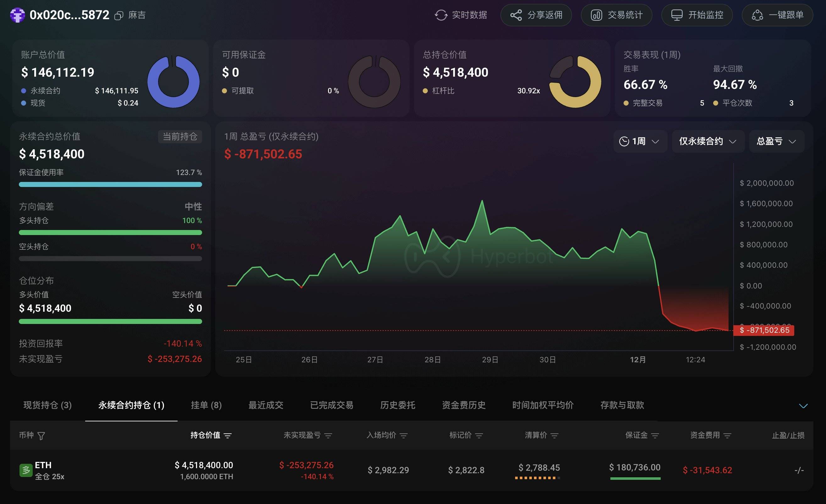The image size is (826, 504).
Task: Switch to the 挂单 (8) tab
Action: [206, 405]
